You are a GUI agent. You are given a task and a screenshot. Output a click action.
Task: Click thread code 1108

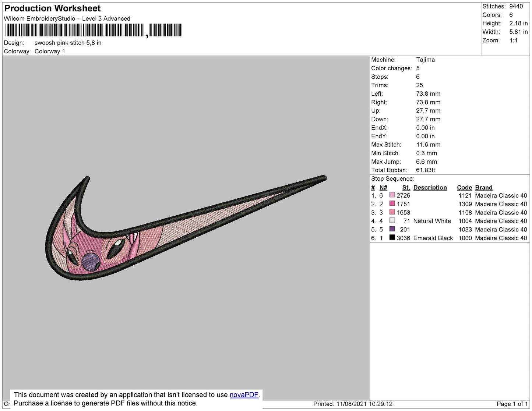click(x=465, y=213)
